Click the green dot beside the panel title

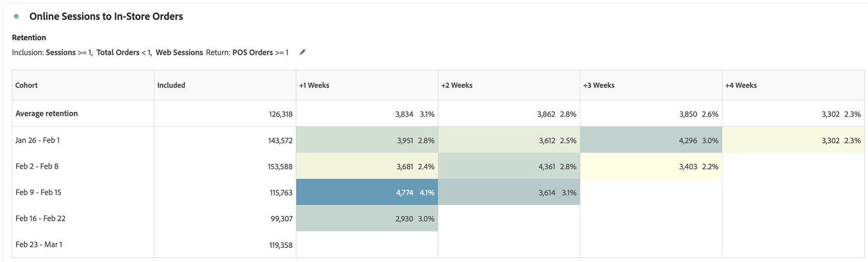[17, 16]
